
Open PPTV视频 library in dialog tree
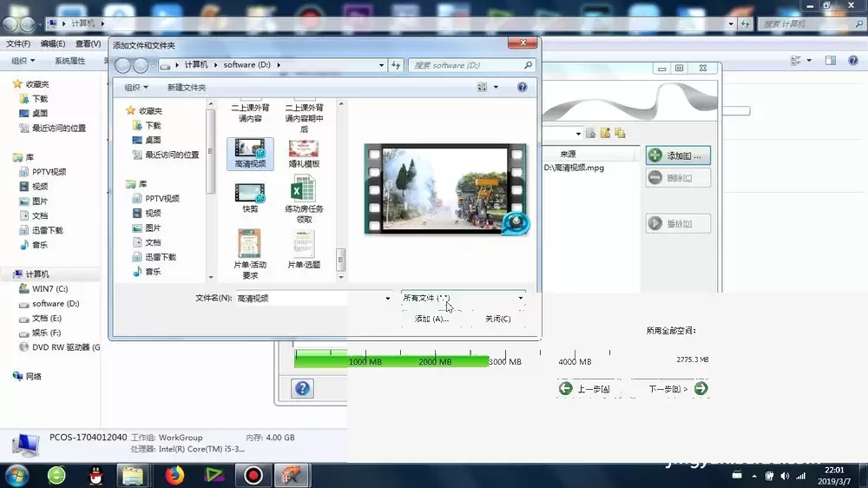(x=156, y=198)
